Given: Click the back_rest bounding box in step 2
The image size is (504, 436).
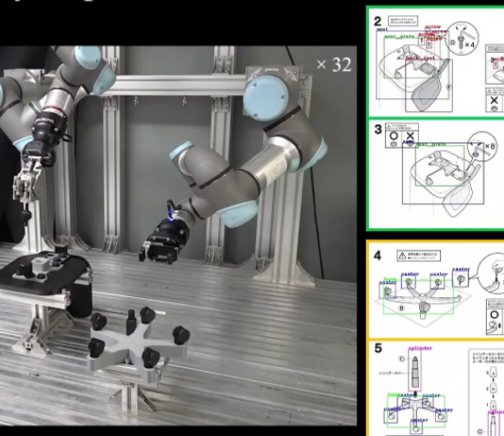Looking at the screenshot, I should 428,85.
